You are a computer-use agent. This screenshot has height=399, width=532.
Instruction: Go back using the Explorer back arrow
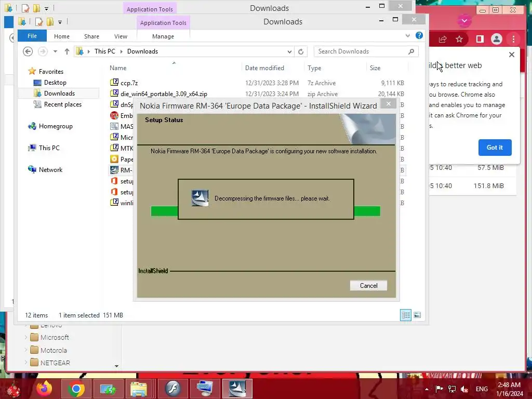tap(28, 51)
